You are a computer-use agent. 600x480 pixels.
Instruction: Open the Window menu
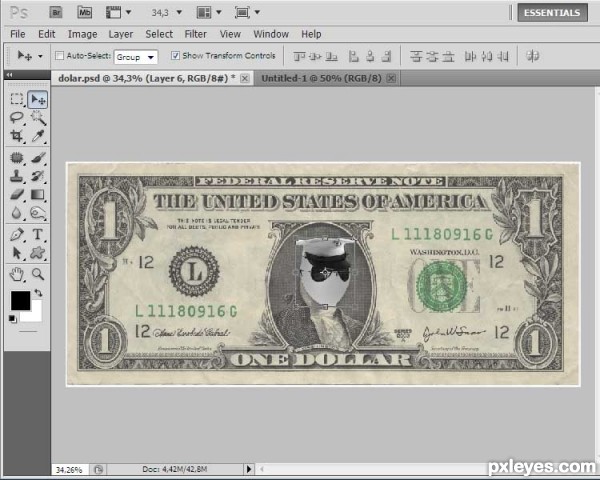[x=271, y=34]
